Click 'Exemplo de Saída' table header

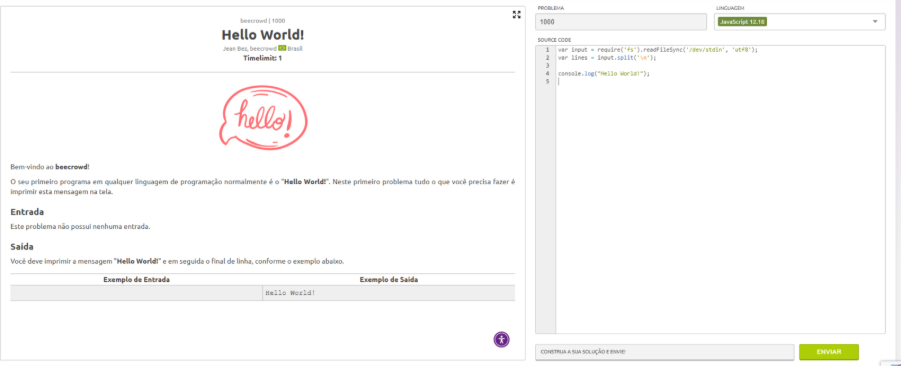point(388,279)
